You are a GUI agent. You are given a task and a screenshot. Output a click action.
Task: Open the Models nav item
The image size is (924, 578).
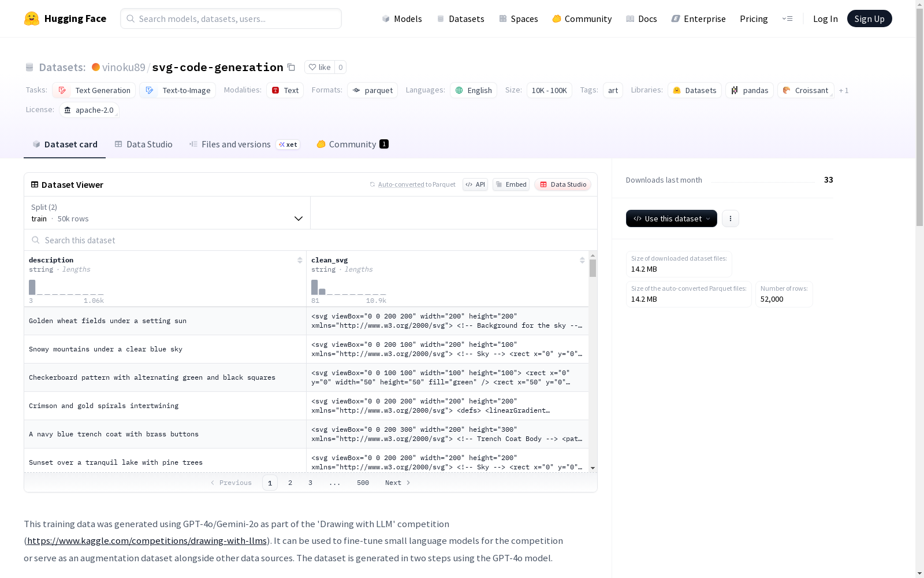click(x=402, y=18)
